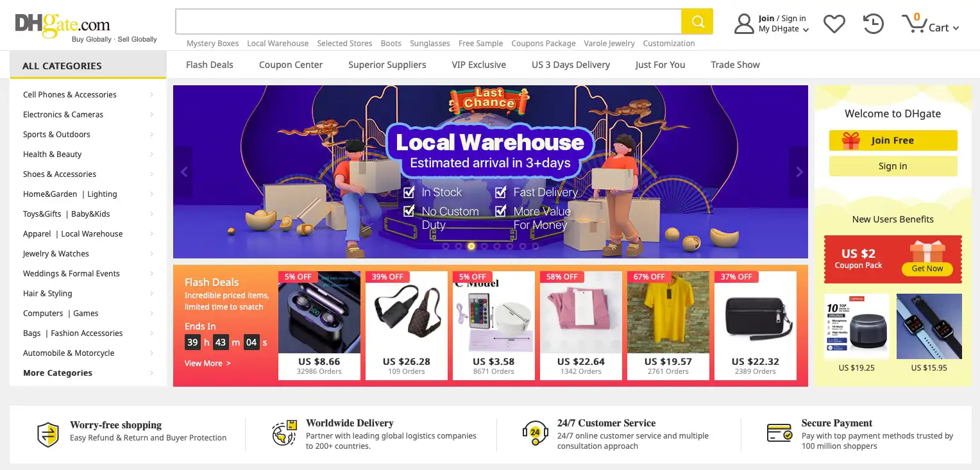The height and width of the screenshot is (470, 980).
Task: Click the In Stock checkbox on banner
Action: (x=409, y=192)
